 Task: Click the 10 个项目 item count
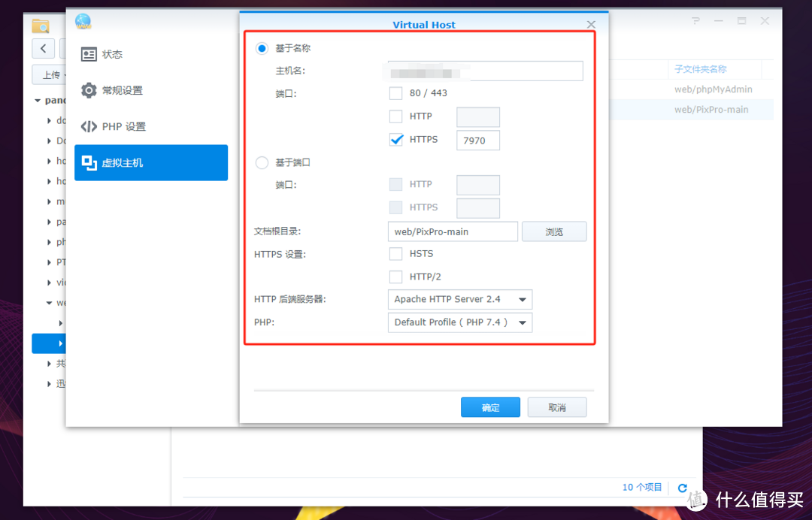click(x=642, y=488)
